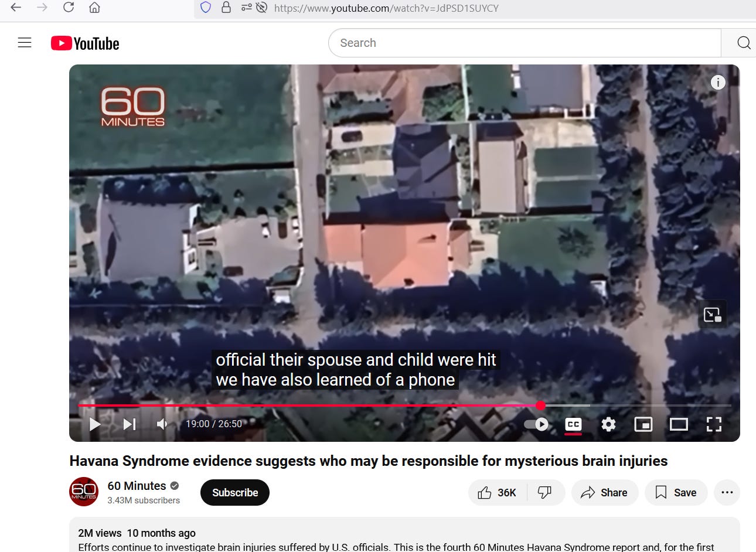756x552 pixels.
Task: Click the caption text overlay
Action: [356, 370]
